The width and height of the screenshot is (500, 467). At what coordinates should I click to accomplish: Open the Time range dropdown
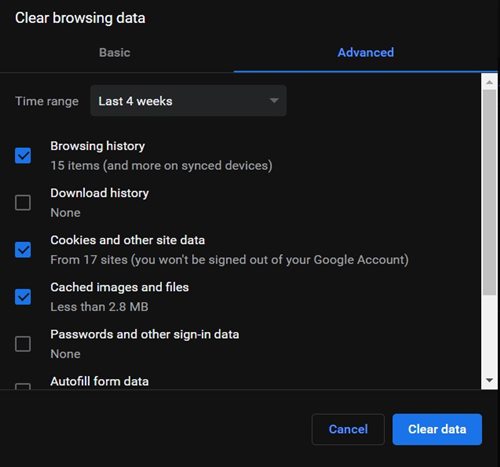[x=188, y=101]
